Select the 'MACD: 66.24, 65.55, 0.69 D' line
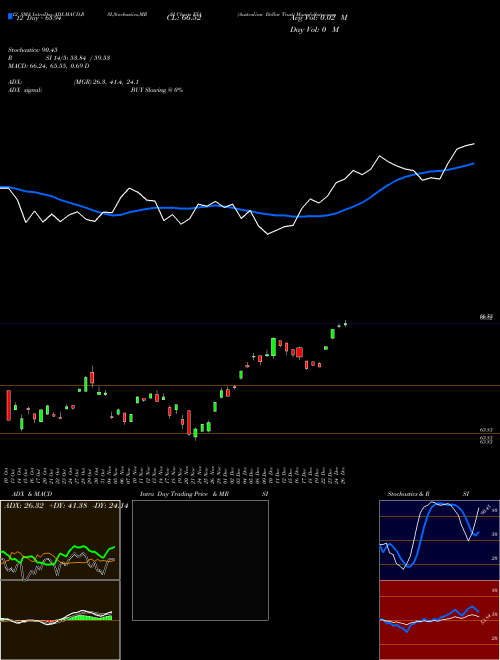500x660 pixels. [48, 66]
